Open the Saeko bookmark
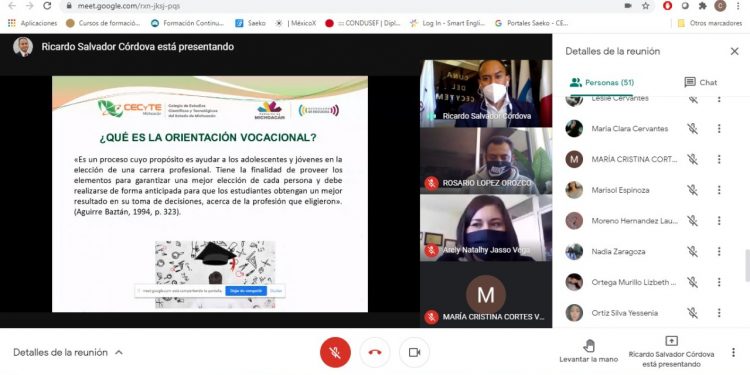 tap(251, 23)
